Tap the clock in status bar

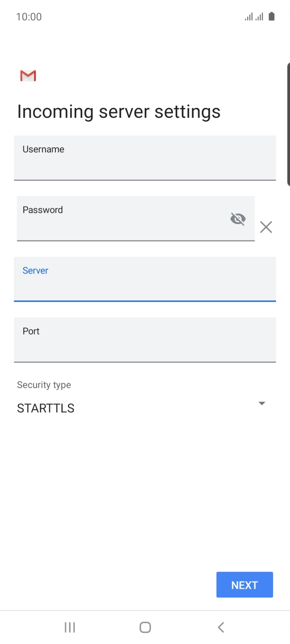[29, 16]
